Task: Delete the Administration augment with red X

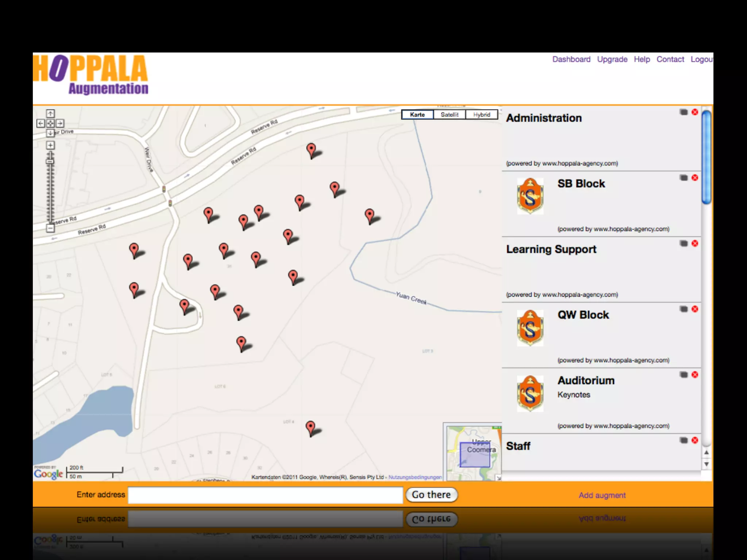Action: (x=694, y=112)
